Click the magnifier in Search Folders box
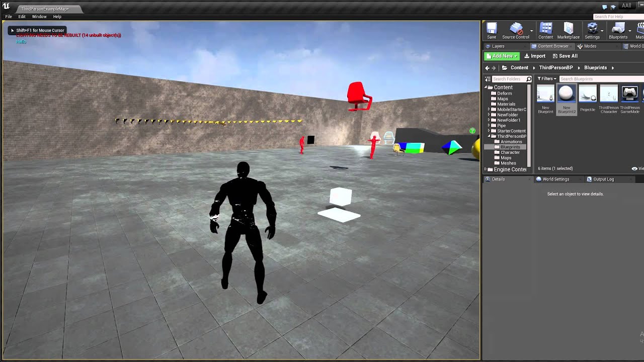This screenshot has height=362, width=644. pyautogui.click(x=528, y=79)
